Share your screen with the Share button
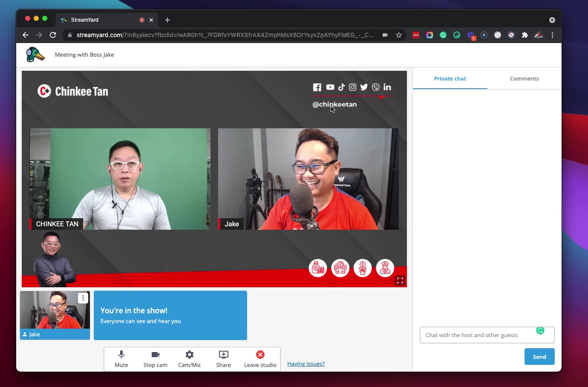The height and width of the screenshot is (387, 588). click(224, 359)
